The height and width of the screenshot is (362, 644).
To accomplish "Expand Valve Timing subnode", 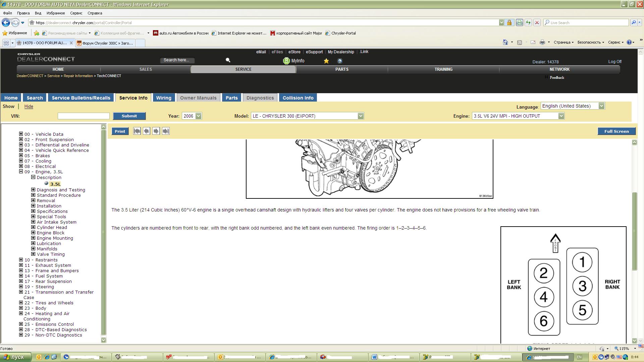I will 33,254.
